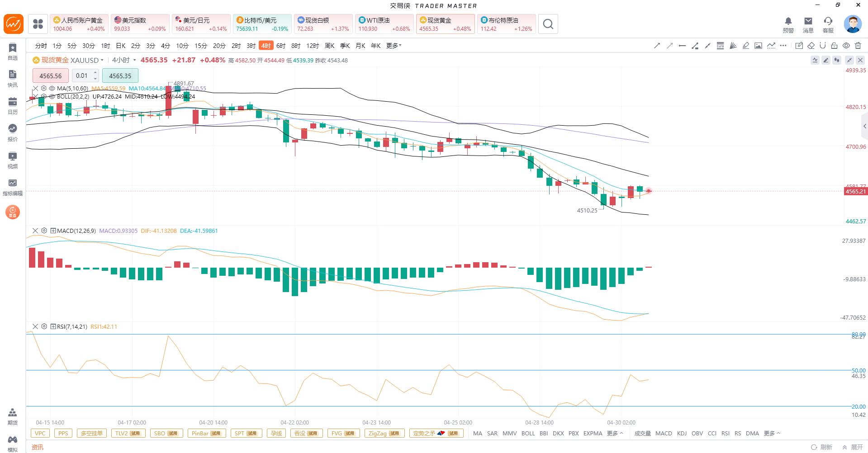Toggle drawings visibility eye in toolbar
Screen dimensions: 868x453
[846, 46]
